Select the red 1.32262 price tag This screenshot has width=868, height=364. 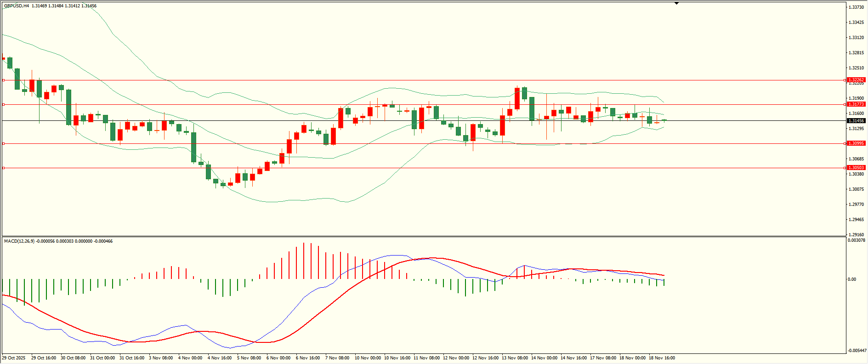tap(856, 80)
